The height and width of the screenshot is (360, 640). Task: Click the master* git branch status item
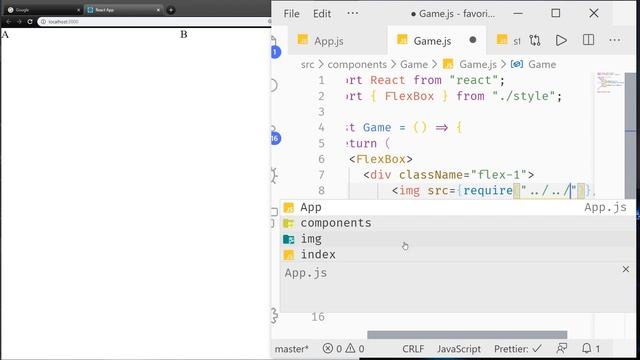tap(291, 349)
